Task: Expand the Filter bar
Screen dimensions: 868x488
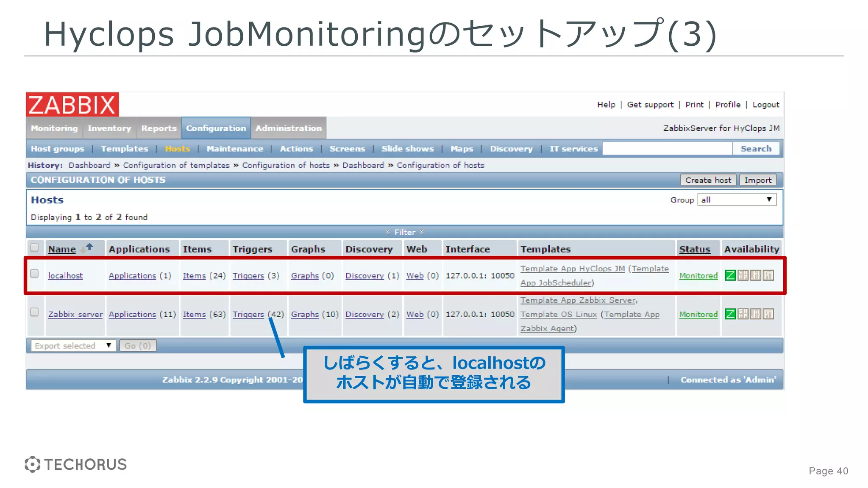Action: click(405, 232)
